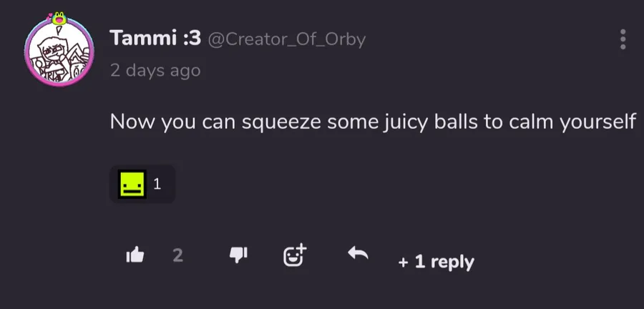Viewport: 644px width, 309px height.
Task: Click the phrase "Now you can" in the comment
Action: [x=172, y=122]
